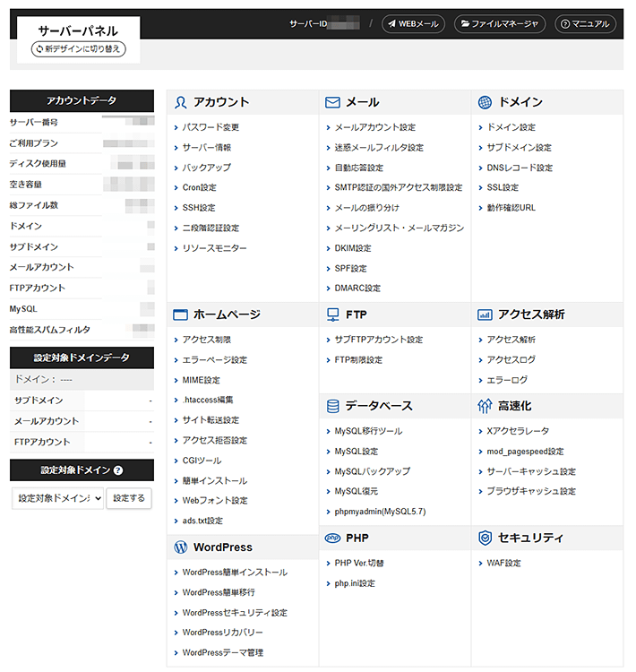This screenshot has width=636, height=672.
Task: Open the マニュアル link in header
Action: point(586,24)
